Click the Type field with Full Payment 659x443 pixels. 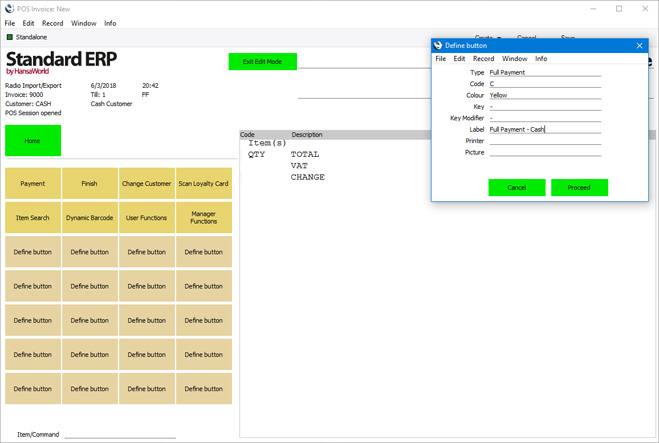tap(545, 72)
